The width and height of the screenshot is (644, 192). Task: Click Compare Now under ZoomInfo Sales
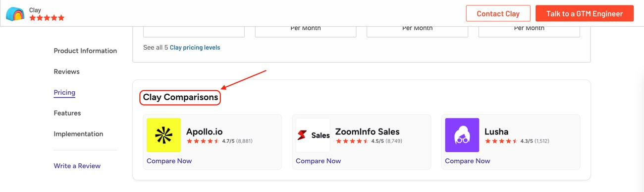coord(319,161)
